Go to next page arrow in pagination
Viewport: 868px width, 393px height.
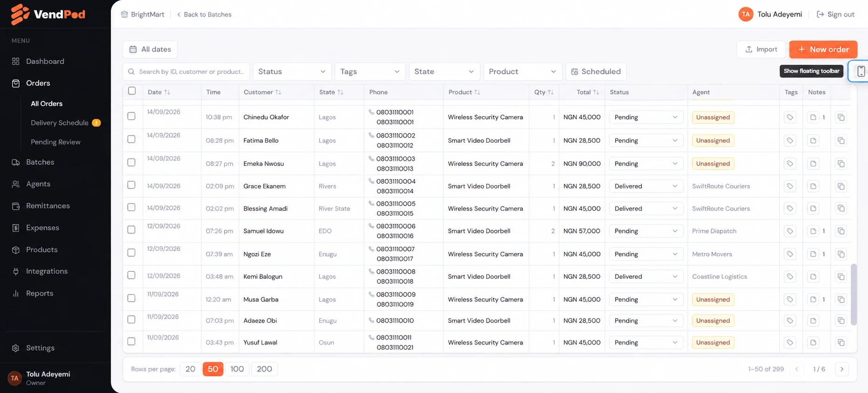tap(842, 369)
